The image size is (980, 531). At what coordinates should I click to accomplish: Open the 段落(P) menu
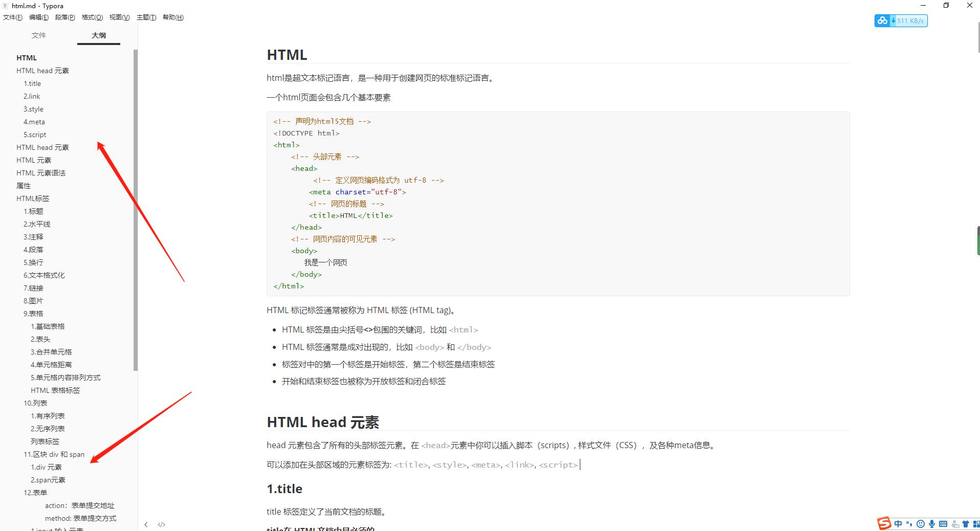pos(65,17)
